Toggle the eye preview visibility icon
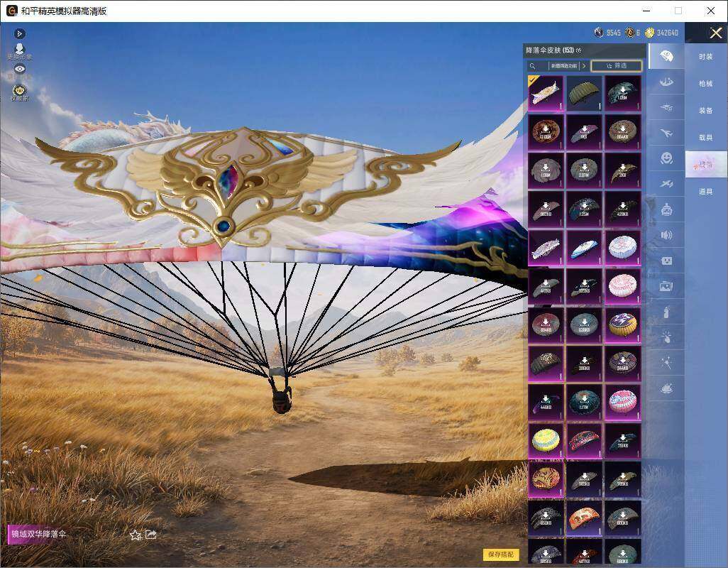728x568 pixels. pos(19,69)
